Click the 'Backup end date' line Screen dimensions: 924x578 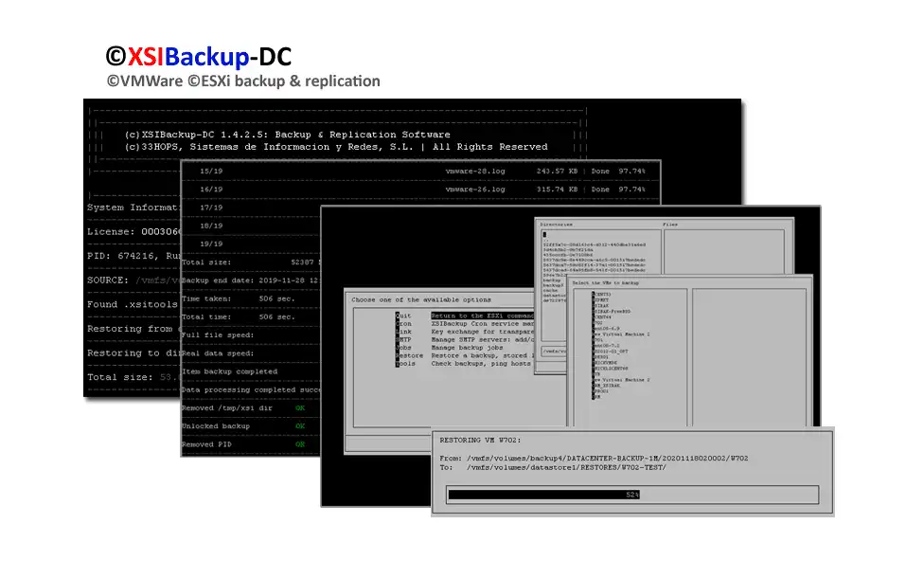coord(250,280)
